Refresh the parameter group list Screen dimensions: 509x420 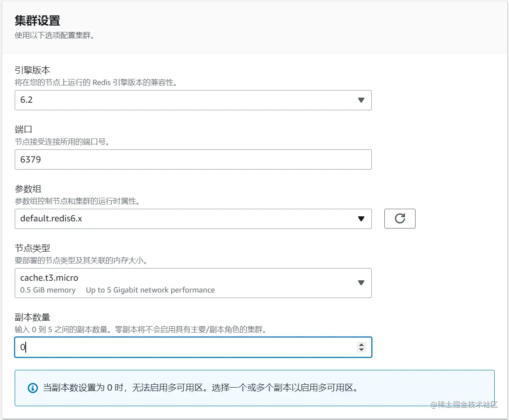(400, 218)
